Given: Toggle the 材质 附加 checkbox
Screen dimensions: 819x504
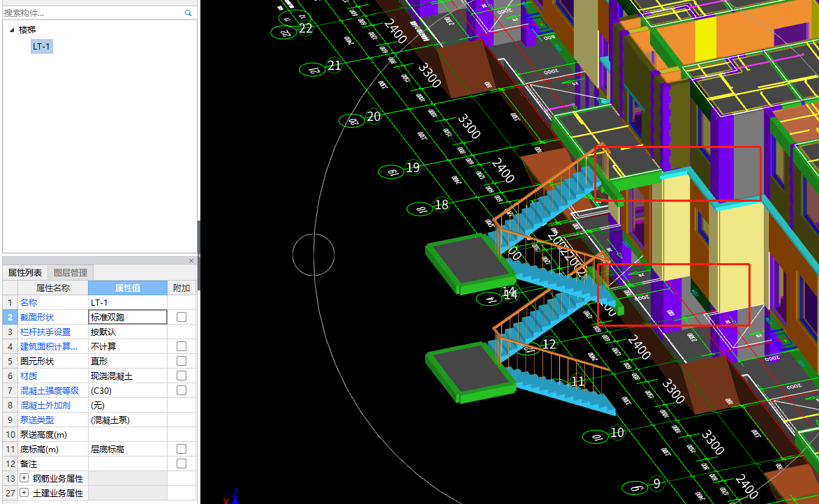Looking at the screenshot, I should coord(182,376).
